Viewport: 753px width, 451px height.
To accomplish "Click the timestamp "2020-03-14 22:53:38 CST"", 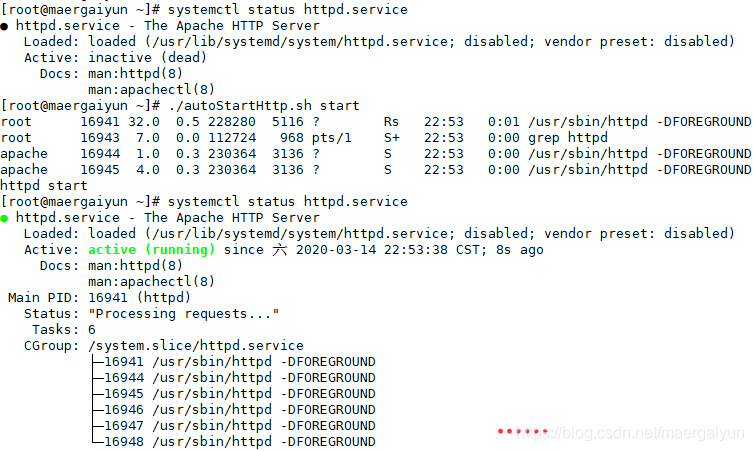I will [387, 250].
